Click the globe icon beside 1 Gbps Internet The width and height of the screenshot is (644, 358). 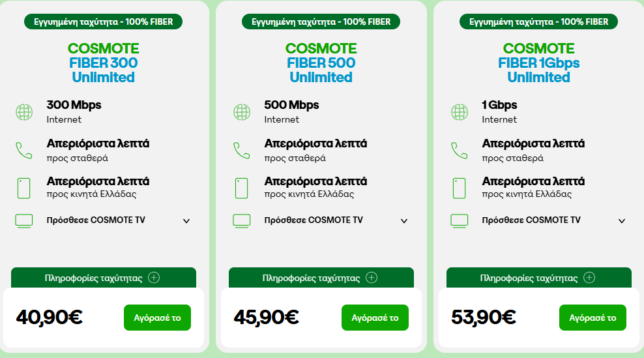pos(460,112)
